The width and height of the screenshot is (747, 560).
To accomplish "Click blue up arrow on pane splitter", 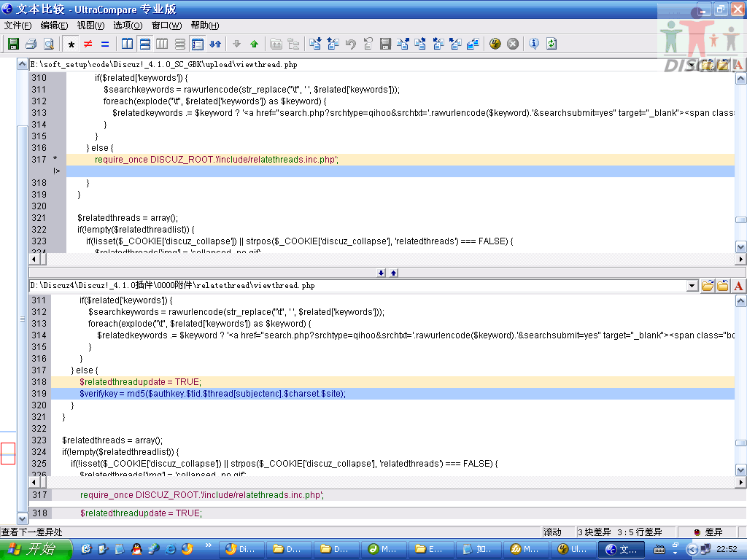I will pyautogui.click(x=393, y=273).
